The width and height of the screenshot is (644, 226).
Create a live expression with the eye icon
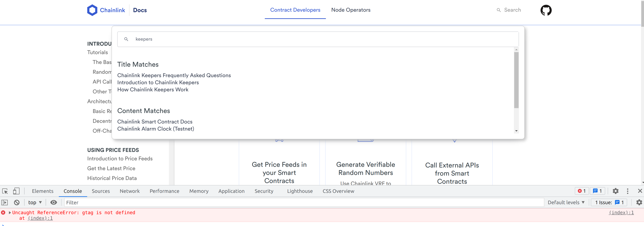tap(53, 202)
